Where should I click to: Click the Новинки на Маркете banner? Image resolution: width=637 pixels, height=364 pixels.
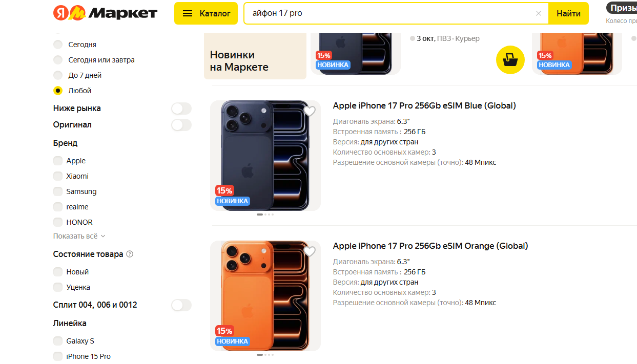point(255,56)
